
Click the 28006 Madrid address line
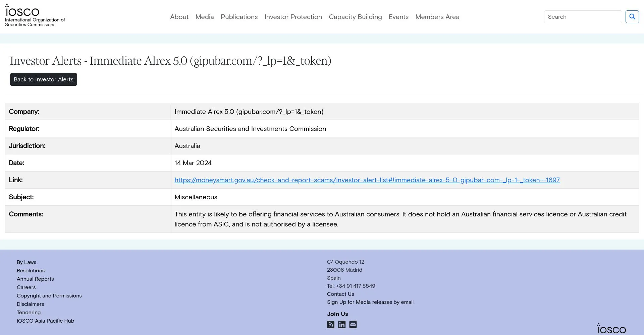(344, 270)
